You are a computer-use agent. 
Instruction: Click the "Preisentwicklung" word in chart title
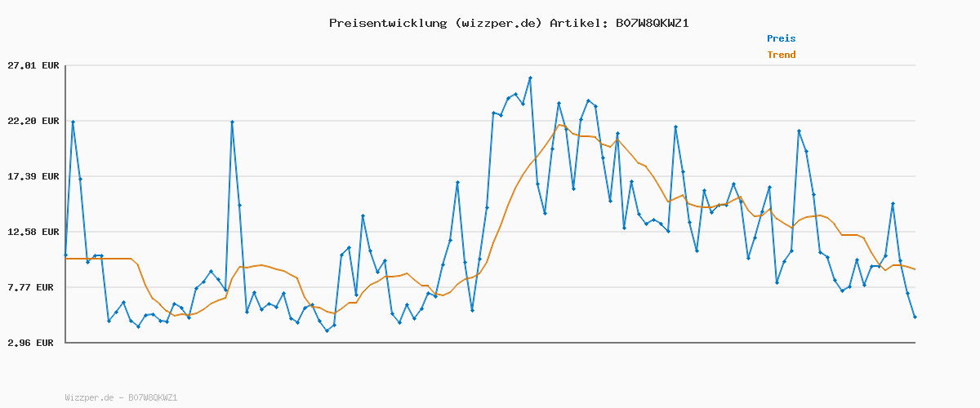(x=387, y=23)
